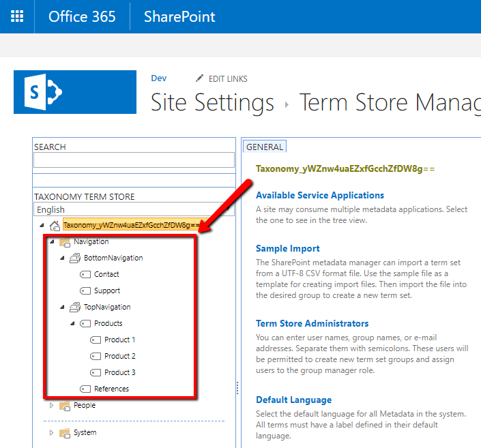Screen dimensions: 481x448
Task: Click into the term store Search box
Action: point(133,160)
